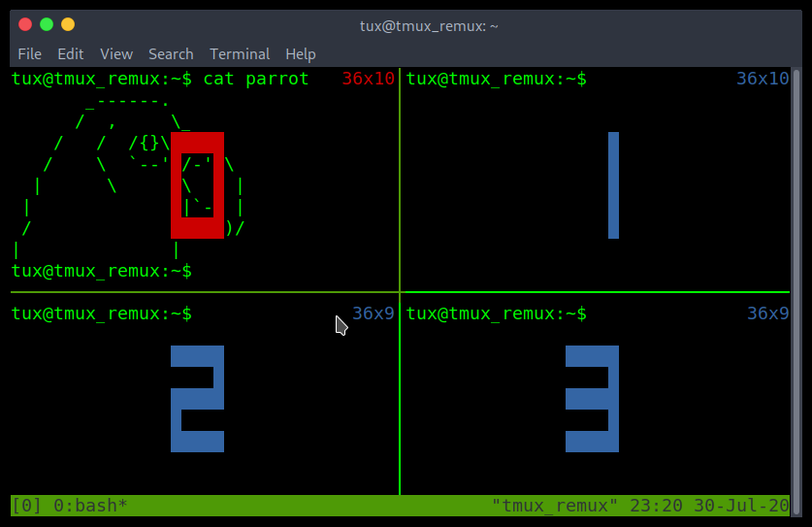Click the 'cat parrot' command text
This screenshot has width=812, height=527.
[x=256, y=79]
